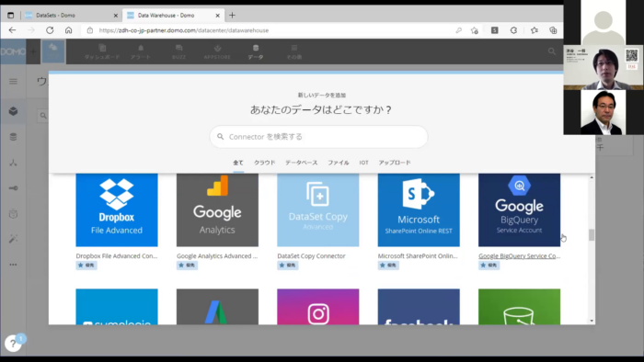
Task: Select the 全て filter tab
Action: coord(238,163)
